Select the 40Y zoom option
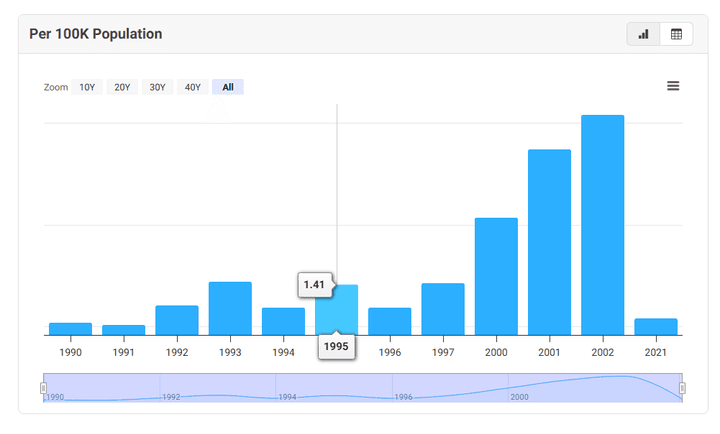The height and width of the screenshot is (434, 720). (193, 87)
